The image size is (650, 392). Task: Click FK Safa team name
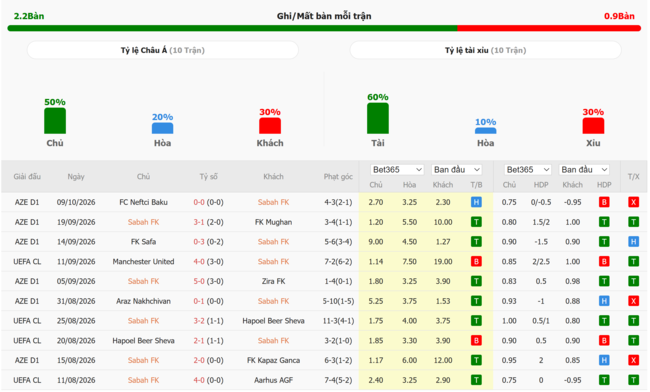tap(143, 242)
